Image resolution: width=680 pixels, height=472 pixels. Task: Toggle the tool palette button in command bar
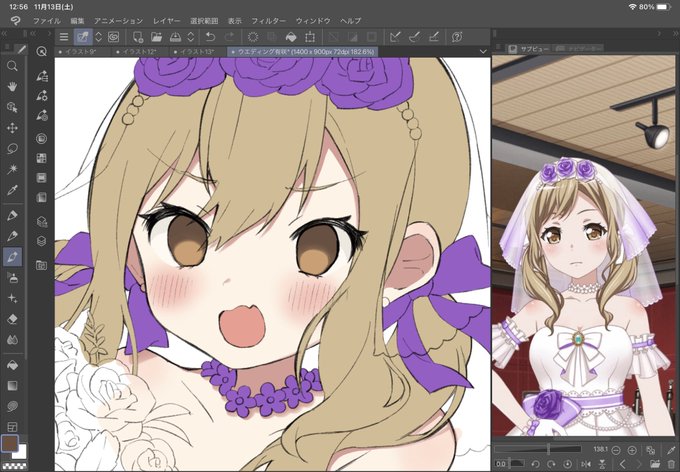coord(83,37)
